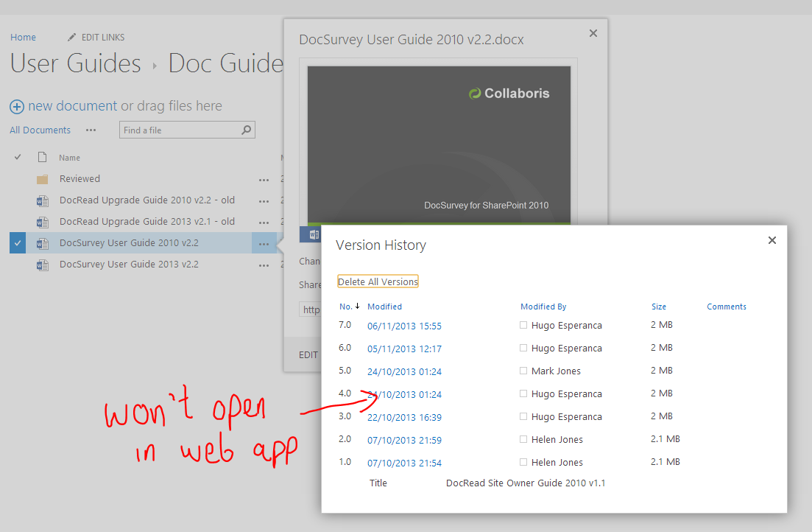This screenshot has width=812, height=532.
Task: Click Helen Jones name on version 2.0
Action: coord(557,440)
